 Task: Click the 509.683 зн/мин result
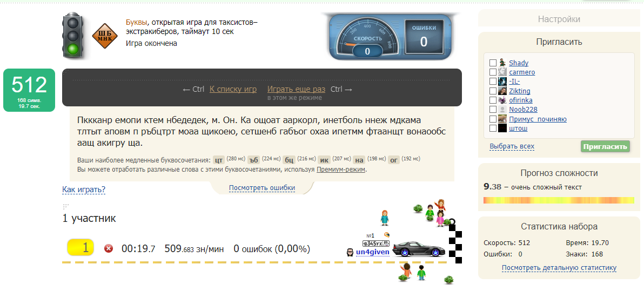[194, 249]
